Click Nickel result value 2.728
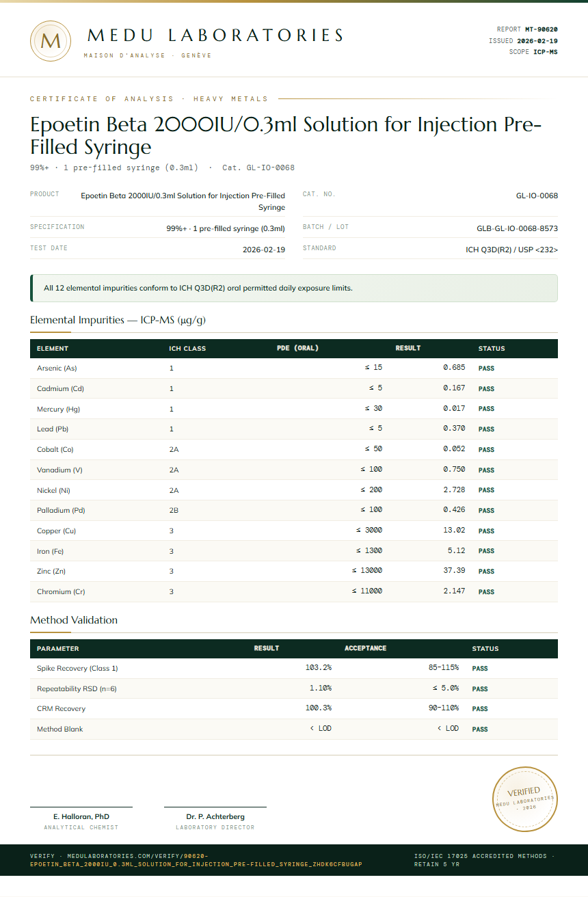 coord(454,490)
